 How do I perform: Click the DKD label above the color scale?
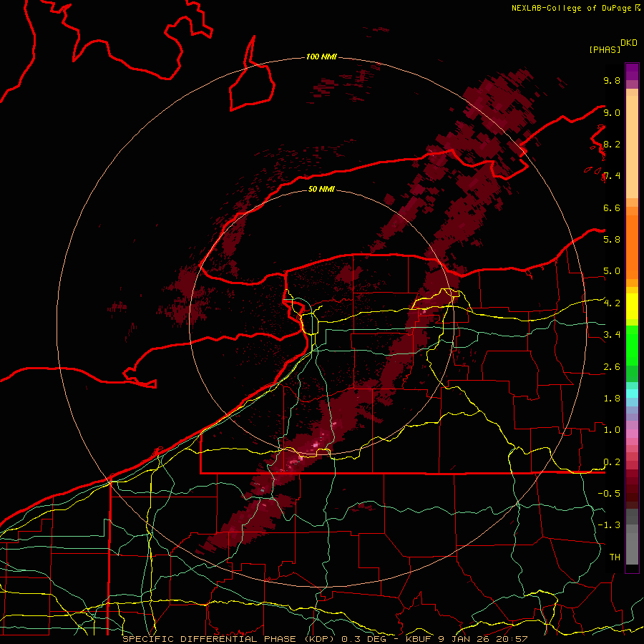(629, 43)
